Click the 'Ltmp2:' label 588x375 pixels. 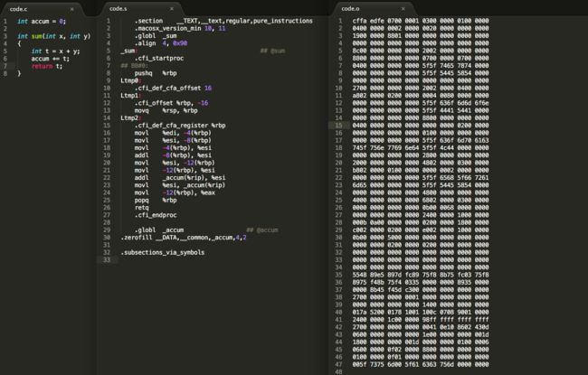coord(131,118)
